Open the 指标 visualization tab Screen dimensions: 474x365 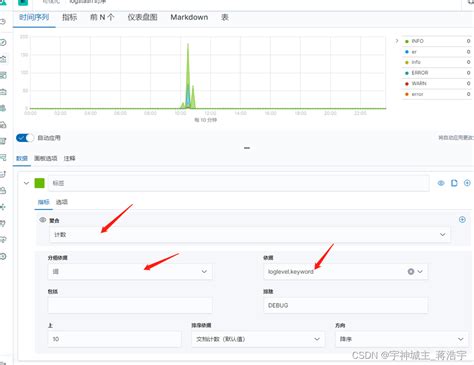pyautogui.click(x=69, y=17)
